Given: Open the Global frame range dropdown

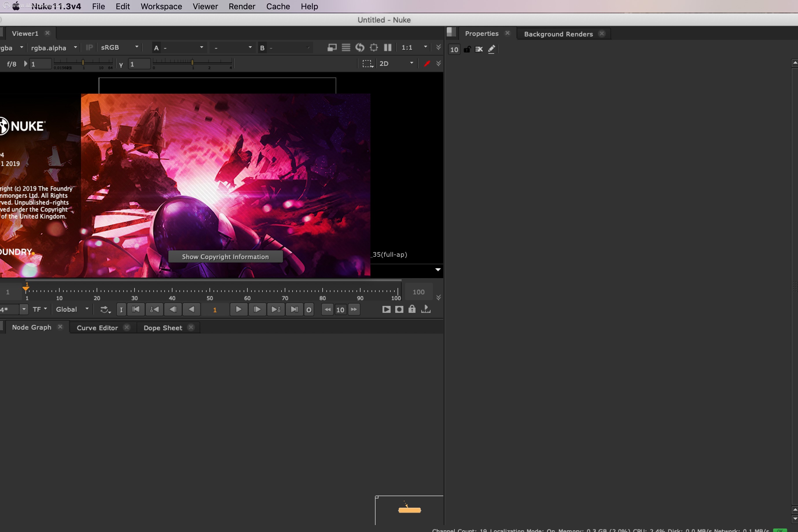Looking at the screenshot, I should (72, 309).
